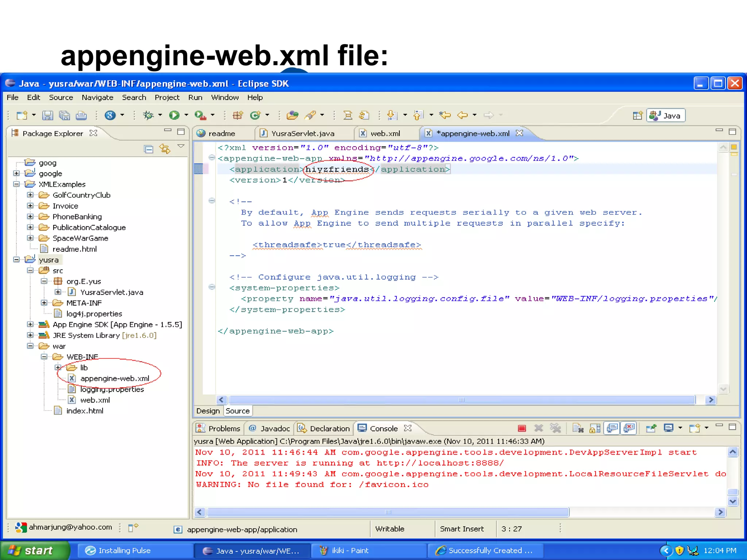Switch to the Javadoc tab
Image resolution: width=747 pixels, height=560 pixels.
(x=270, y=428)
